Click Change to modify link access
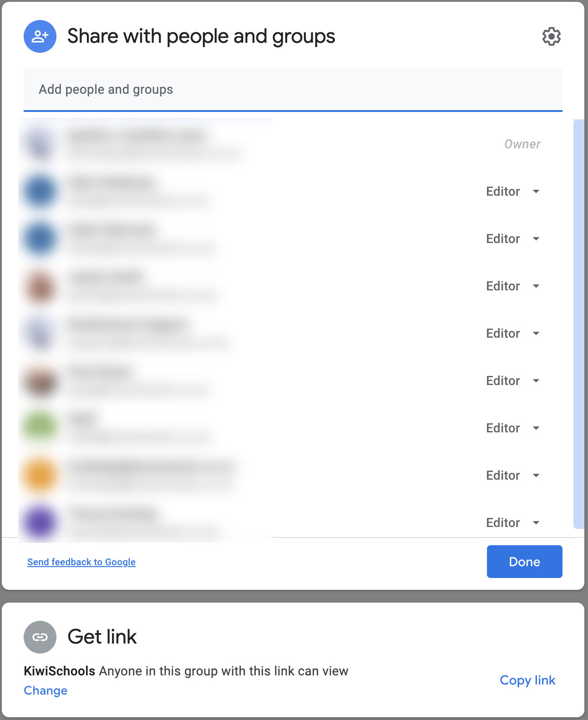The height and width of the screenshot is (720, 588). click(45, 690)
